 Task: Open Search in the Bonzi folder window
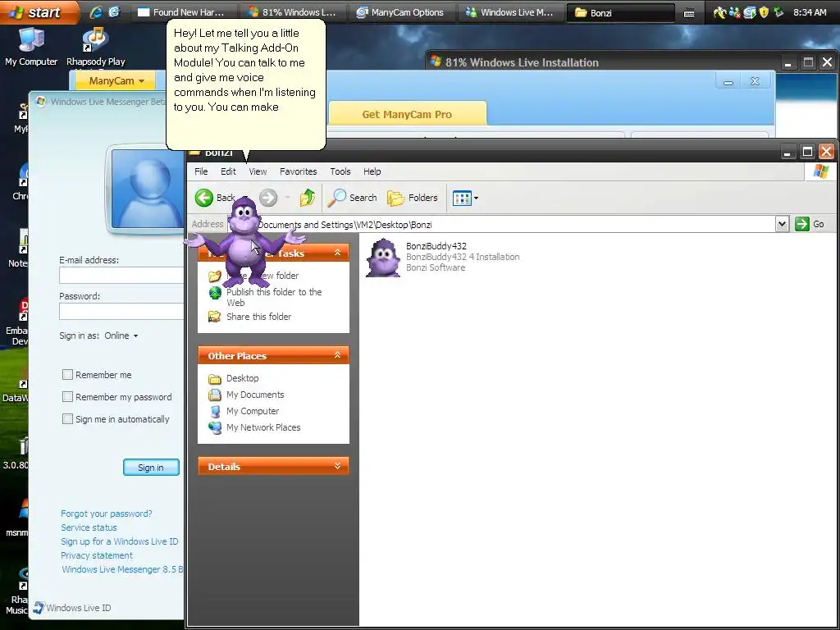tap(352, 198)
